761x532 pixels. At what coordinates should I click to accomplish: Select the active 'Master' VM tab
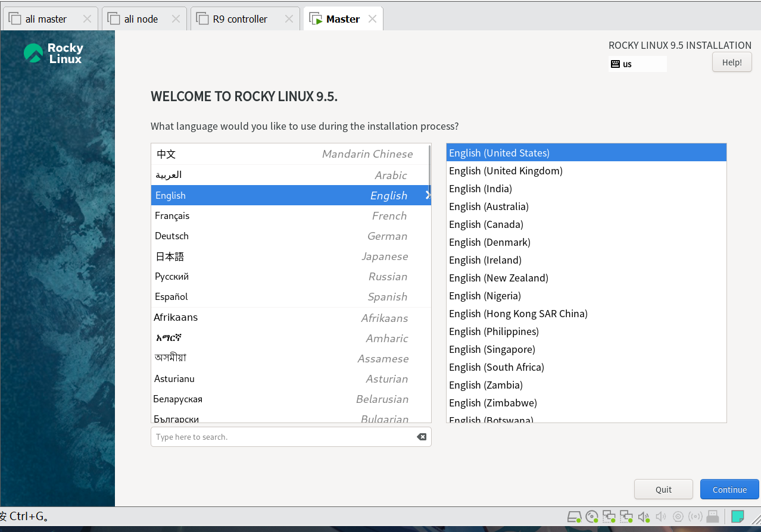tap(343, 18)
